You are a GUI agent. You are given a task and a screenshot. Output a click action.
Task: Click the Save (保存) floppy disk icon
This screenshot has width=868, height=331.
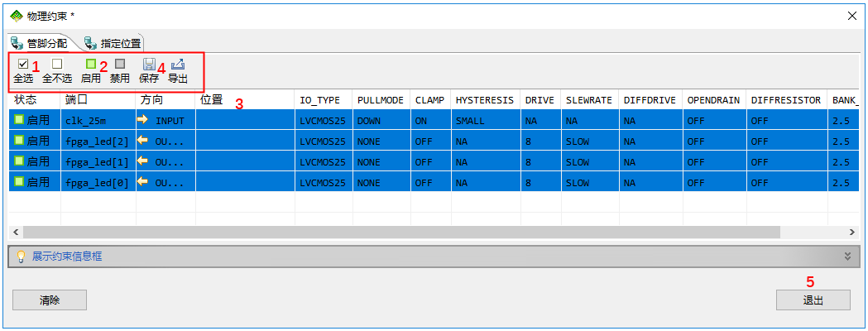[149, 65]
